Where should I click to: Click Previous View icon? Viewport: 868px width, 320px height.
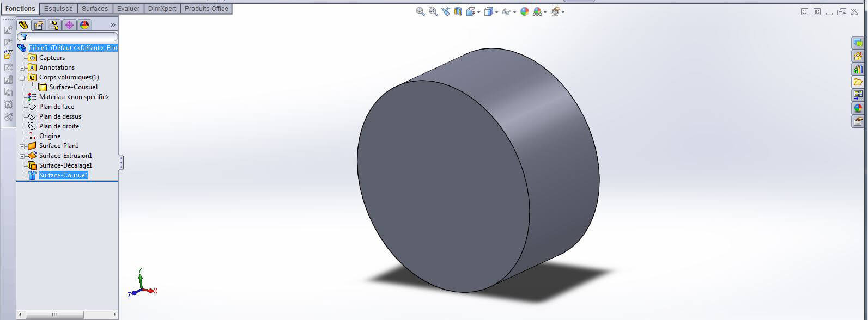[446, 11]
